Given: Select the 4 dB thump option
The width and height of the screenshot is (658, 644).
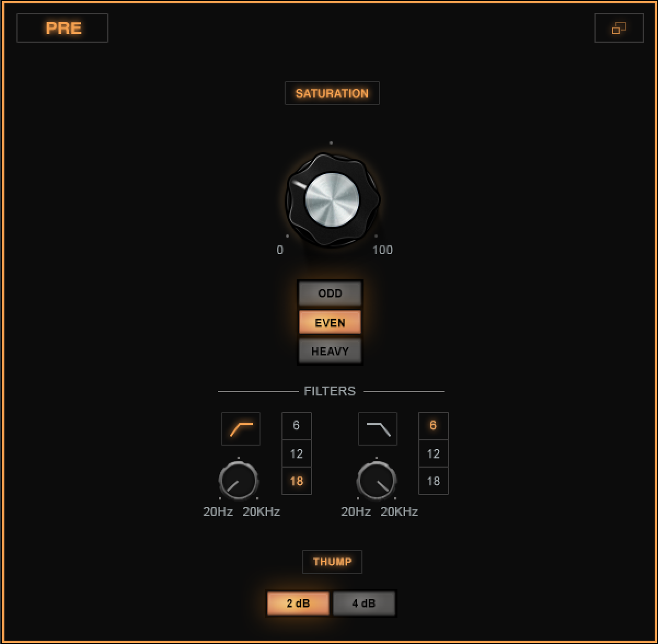Looking at the screenshot, I should click(364, 603).
